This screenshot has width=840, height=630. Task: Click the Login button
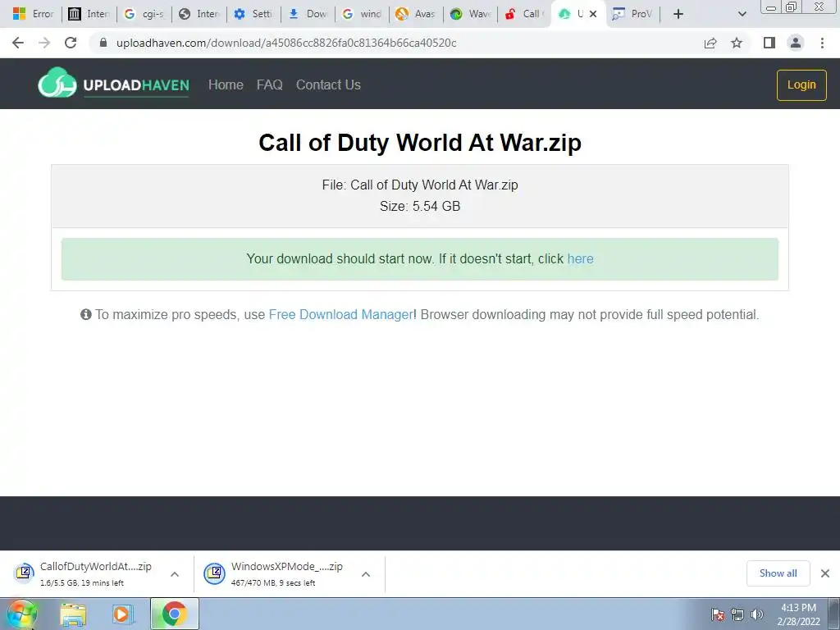[801, 84]
